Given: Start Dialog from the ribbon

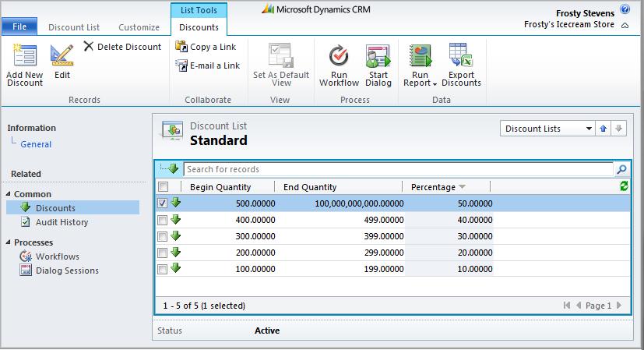Looking at the screenshot, I should coord(378,65).
